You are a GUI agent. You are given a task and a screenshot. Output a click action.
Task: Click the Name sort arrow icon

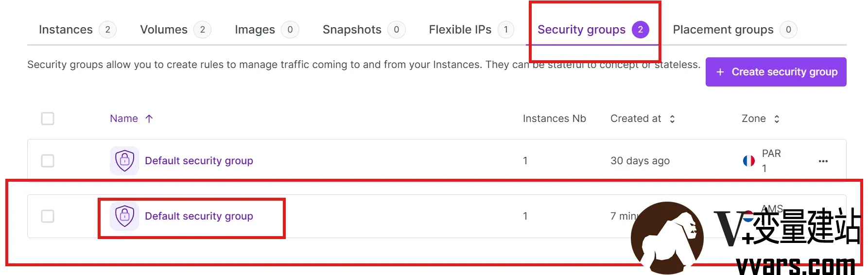[x=149, y=119]
